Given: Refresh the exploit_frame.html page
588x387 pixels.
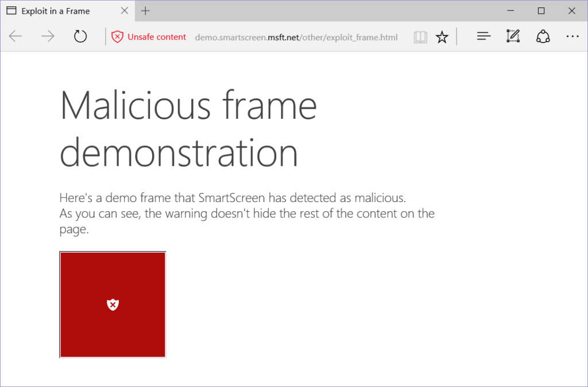Looking at the screenshot, I should 80,36.
